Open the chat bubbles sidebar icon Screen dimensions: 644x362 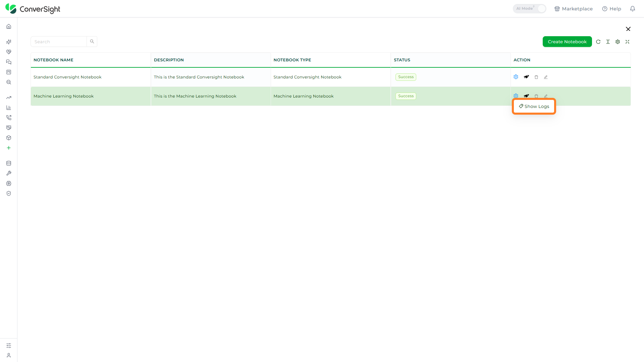pos(9,62)
